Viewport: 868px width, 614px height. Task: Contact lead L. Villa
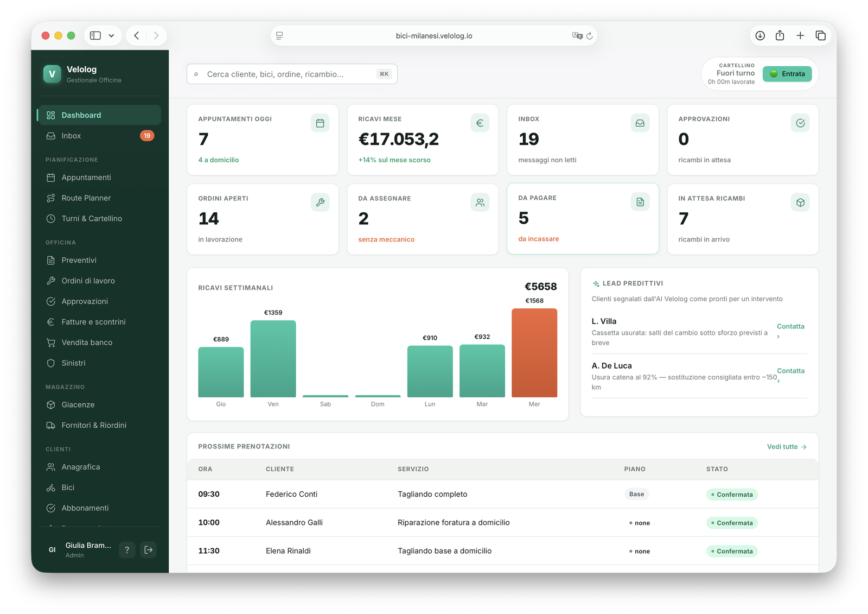[x=790, y=331]
